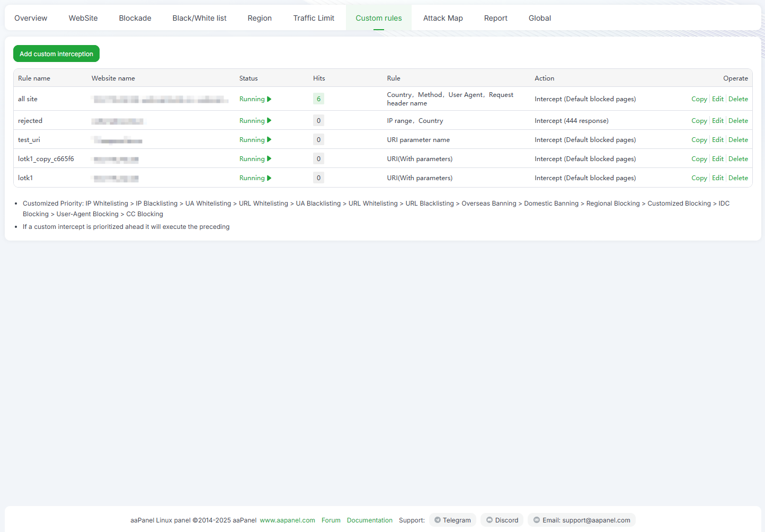Switch to the Overview tab
Image resolution: width=765 pixels, height=532 pixels.
click(31, 18)
